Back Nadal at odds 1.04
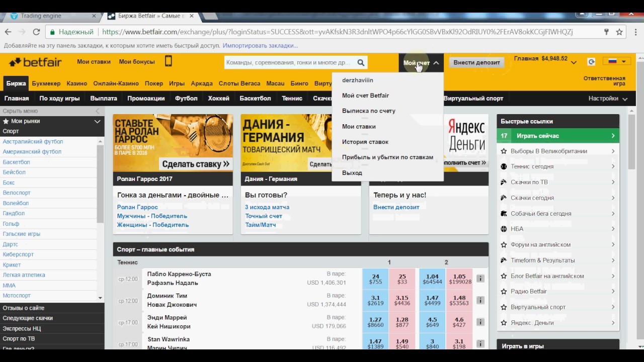644x362 pixels. tap(432, 279)
